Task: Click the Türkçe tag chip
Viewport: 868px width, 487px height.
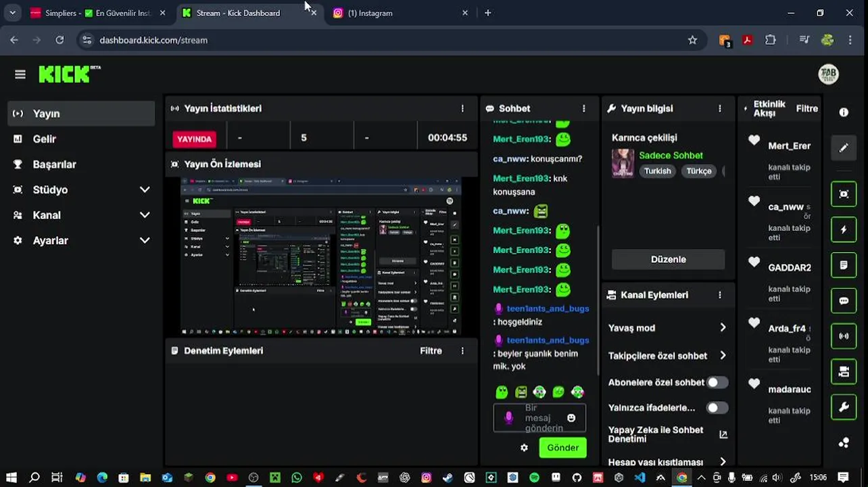Action: (x=698, y=171)
